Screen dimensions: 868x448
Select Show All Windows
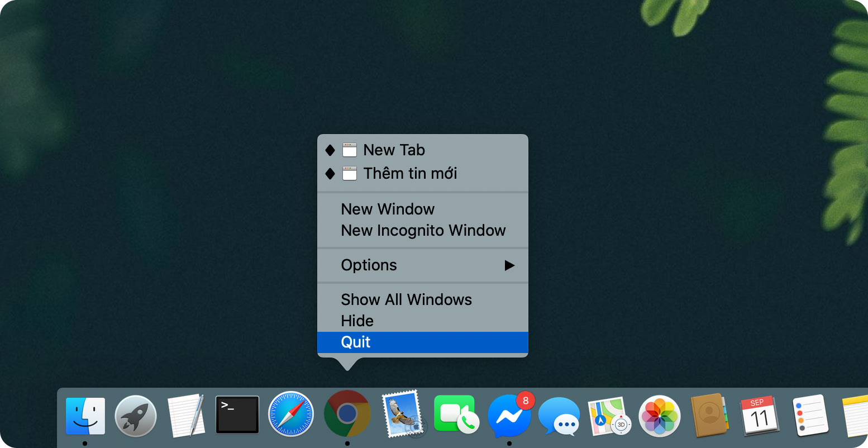423,299
